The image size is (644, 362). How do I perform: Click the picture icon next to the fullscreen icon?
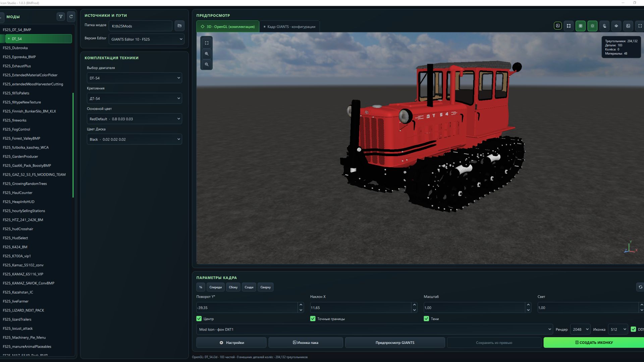(x=628, y=26)
